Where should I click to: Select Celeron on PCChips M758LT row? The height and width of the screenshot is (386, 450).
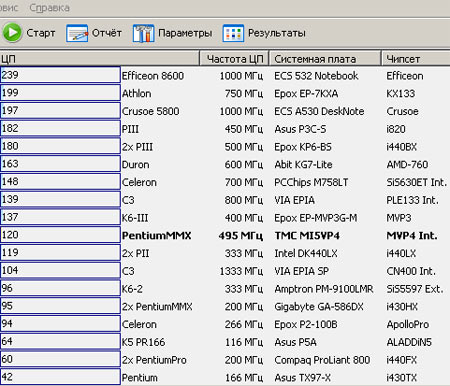139,182
